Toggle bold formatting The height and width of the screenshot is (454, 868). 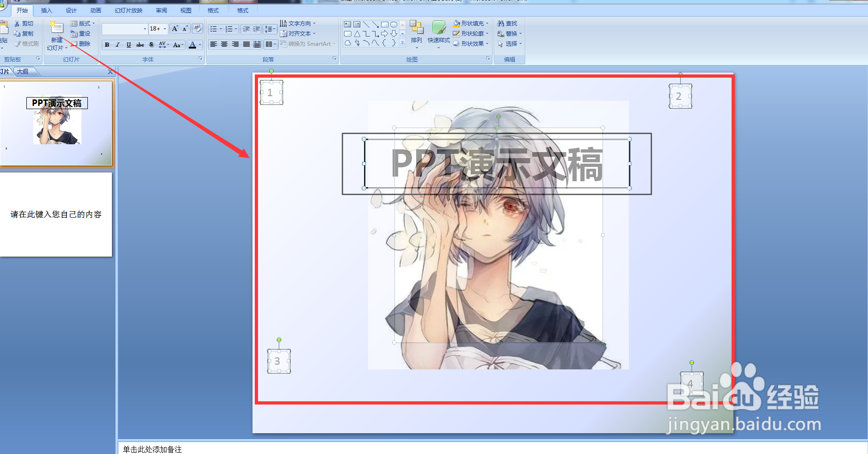pos(107,45)
